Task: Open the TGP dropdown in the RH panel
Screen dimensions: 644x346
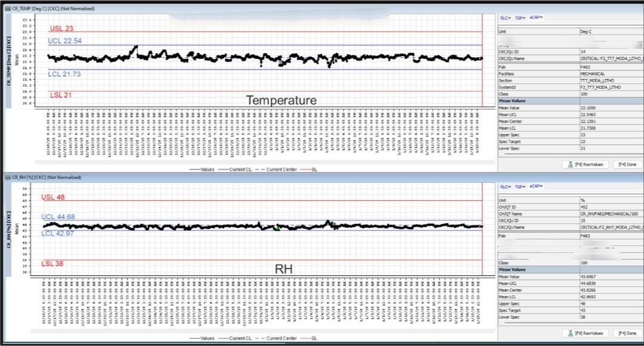Action: coord(520,186)
